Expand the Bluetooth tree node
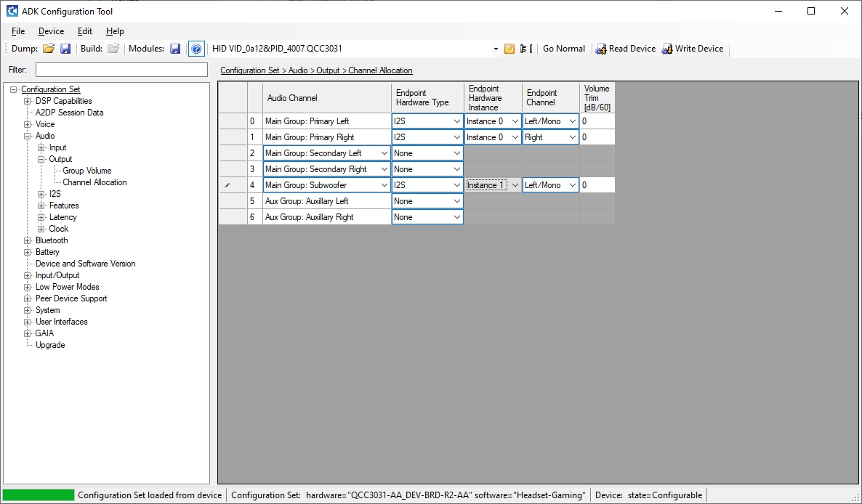 pos(28,240)
